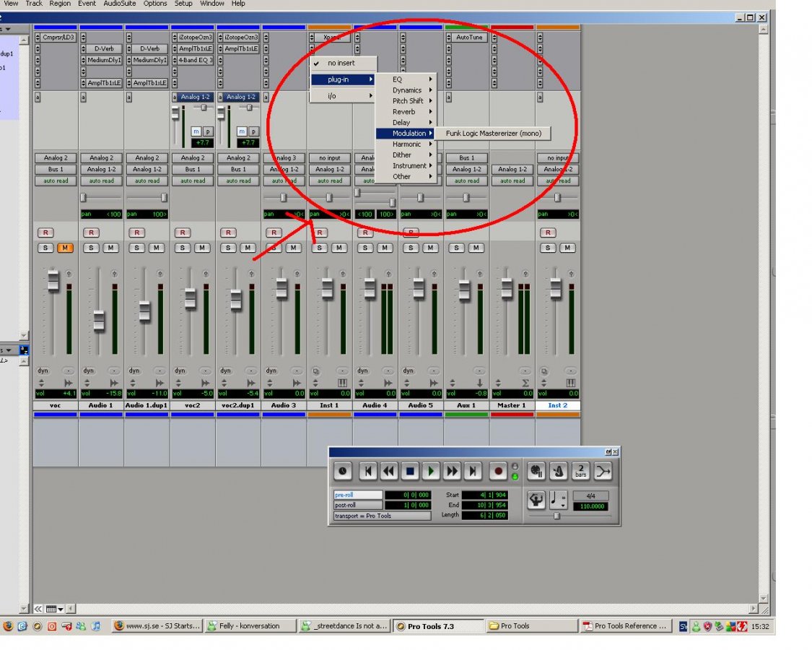This screenshot has height=650, width=812.
Task: Record-enable the Audio 1 track
Action: tap(91, 233)
